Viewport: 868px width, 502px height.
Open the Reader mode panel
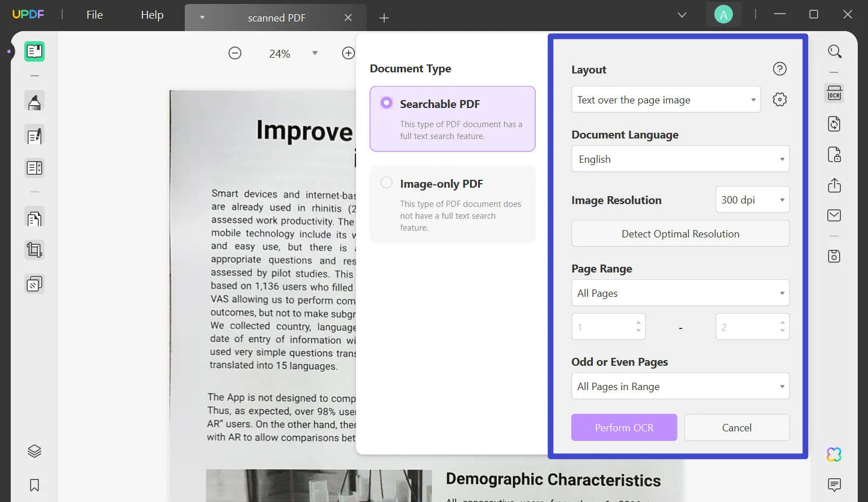(34, 51)
